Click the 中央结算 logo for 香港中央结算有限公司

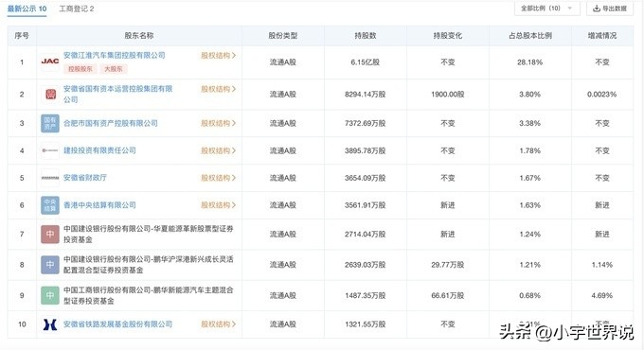(x=50, y=205)
